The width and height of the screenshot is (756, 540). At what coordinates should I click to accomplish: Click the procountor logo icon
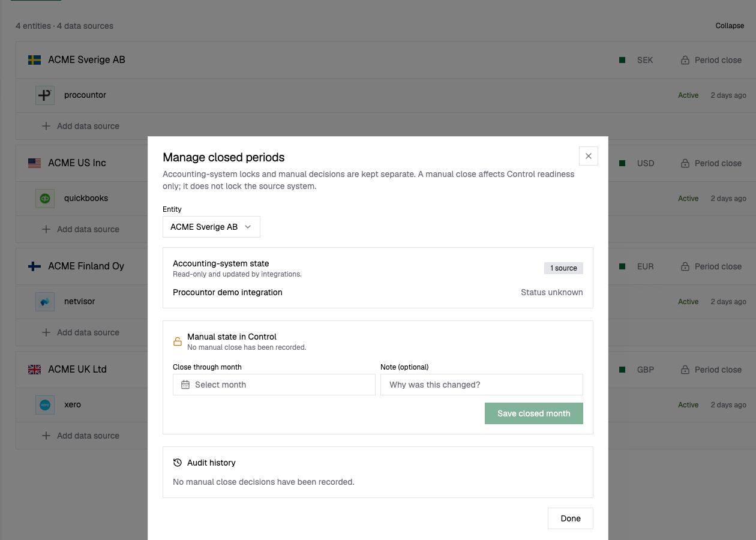45,95
